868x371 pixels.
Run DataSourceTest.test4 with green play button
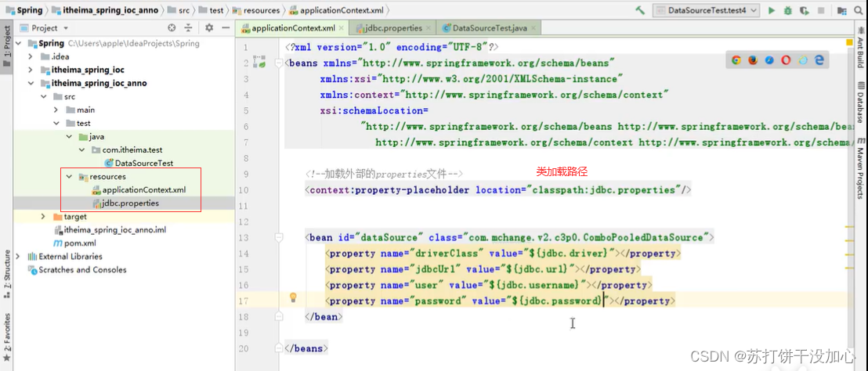[x=771, y=10]
